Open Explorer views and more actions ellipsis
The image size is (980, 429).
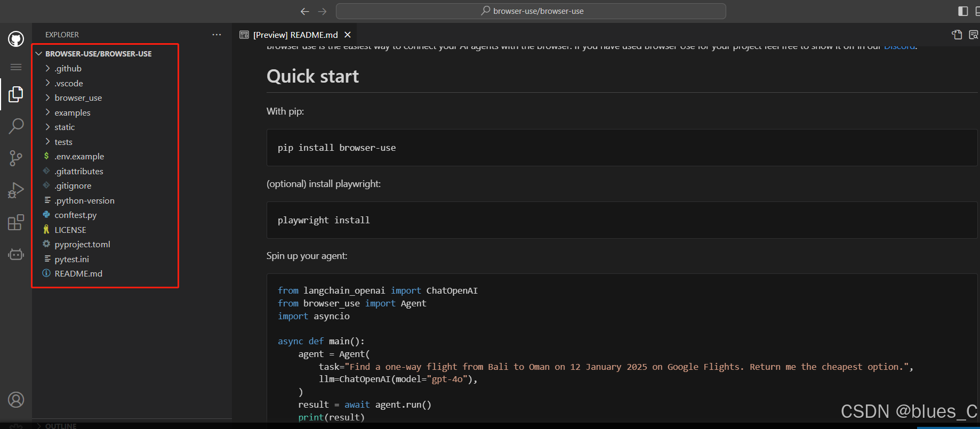click(216, 35)
